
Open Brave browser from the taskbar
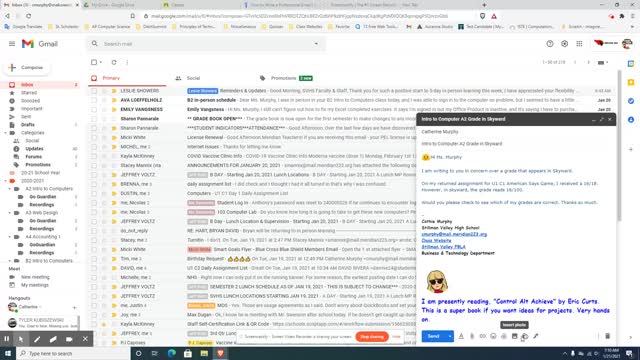(x=220, y=353)
